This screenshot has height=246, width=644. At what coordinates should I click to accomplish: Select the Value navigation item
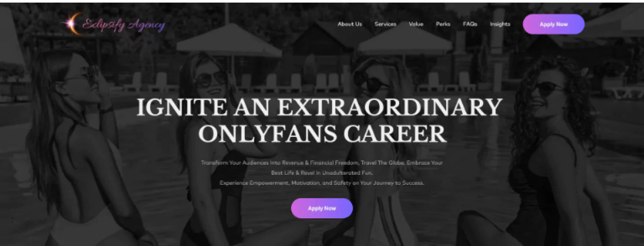pyautogui.click(x=416, y=24)
